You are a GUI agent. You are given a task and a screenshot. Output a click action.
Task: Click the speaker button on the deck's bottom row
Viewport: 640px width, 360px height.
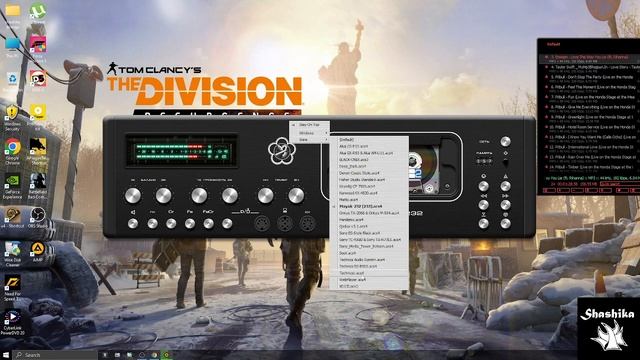pos(133,223)
